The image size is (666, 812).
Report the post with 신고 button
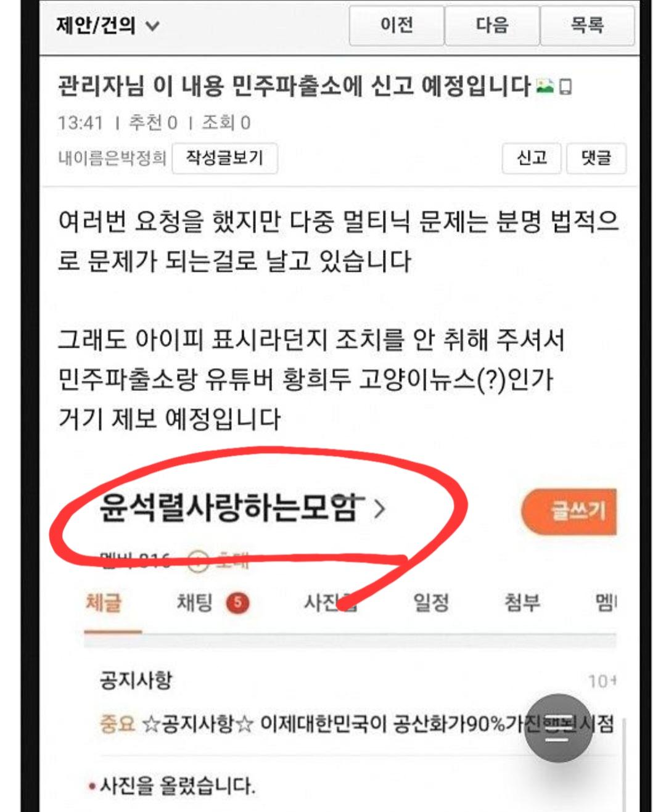click(x=532, y=158)
